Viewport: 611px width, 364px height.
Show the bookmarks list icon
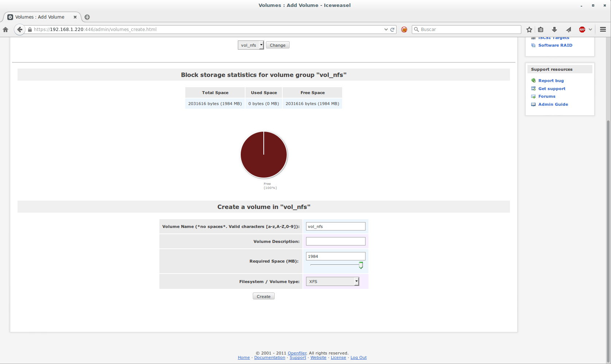(x=541, y=30)
